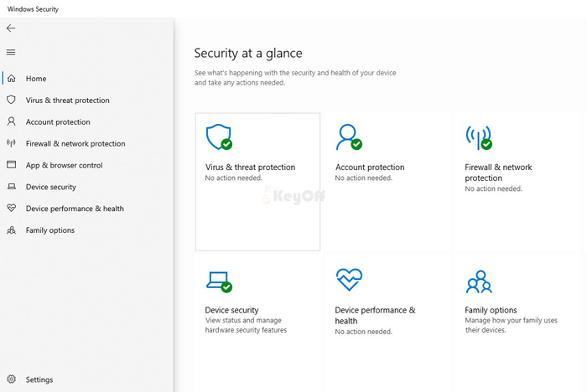The height and width of the screenshot is (392, 587).
Task: Click App & browser control window icon
Action: pos(11,166)
